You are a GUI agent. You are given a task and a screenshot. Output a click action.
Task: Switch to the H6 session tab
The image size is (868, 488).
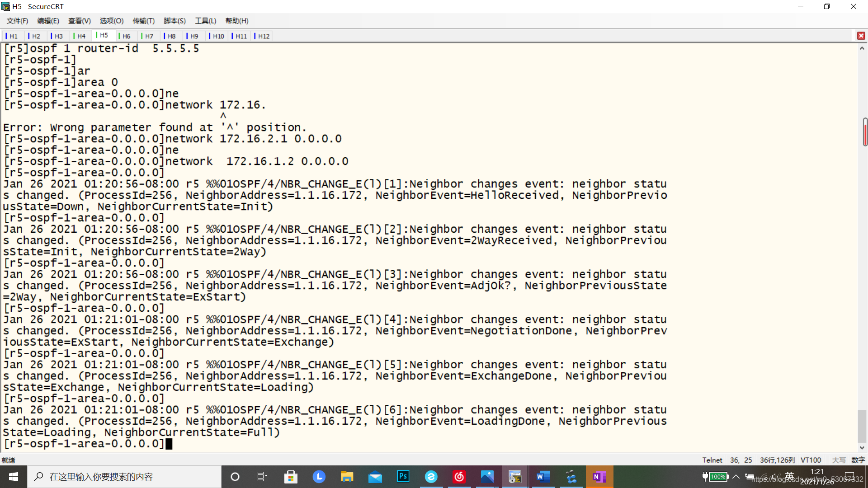pyautogui.click(x=126, y=36)
